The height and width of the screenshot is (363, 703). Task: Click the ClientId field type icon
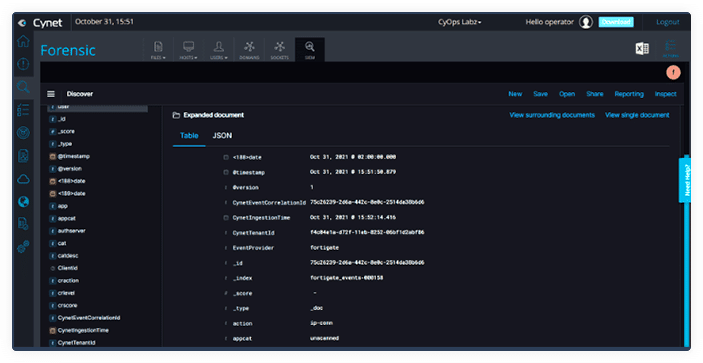point(52,268)
